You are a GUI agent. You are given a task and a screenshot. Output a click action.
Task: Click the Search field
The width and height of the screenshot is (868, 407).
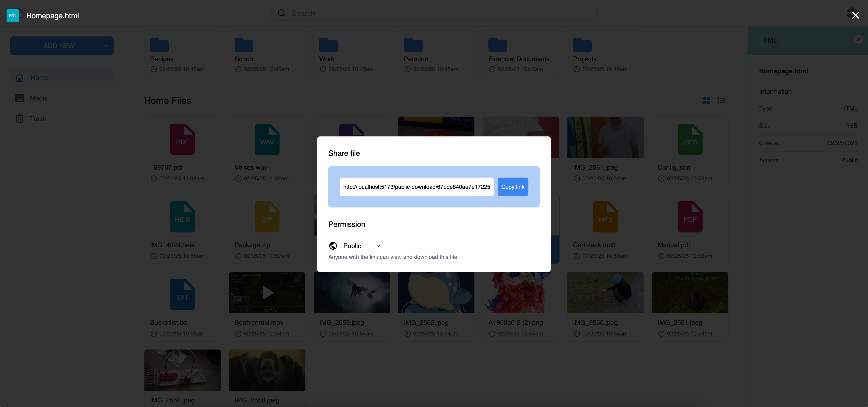click(434, 13)
